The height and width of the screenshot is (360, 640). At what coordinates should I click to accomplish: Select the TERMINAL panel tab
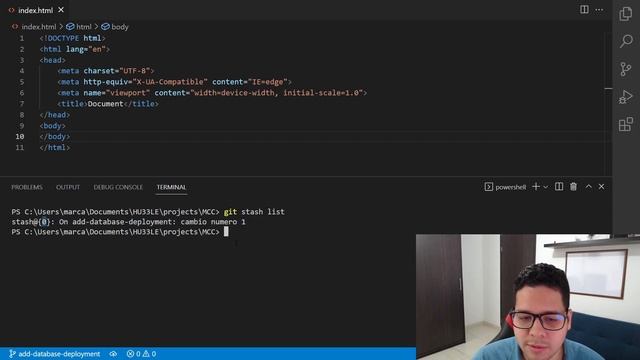click(x=171, y=187)
